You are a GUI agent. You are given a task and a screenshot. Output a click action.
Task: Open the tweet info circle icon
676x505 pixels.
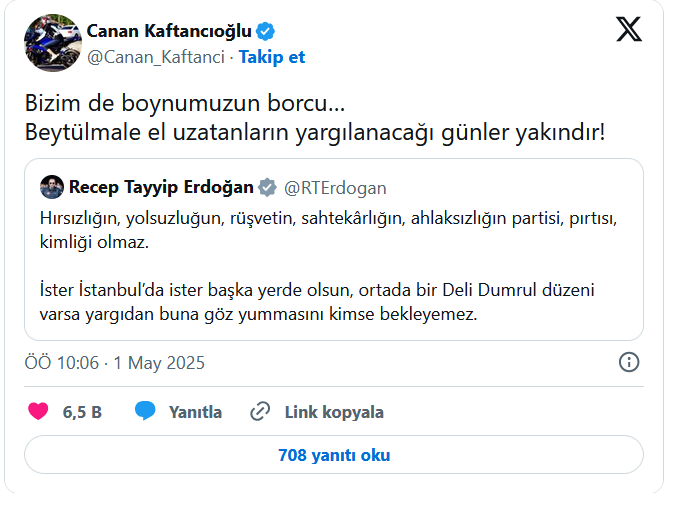629,362
